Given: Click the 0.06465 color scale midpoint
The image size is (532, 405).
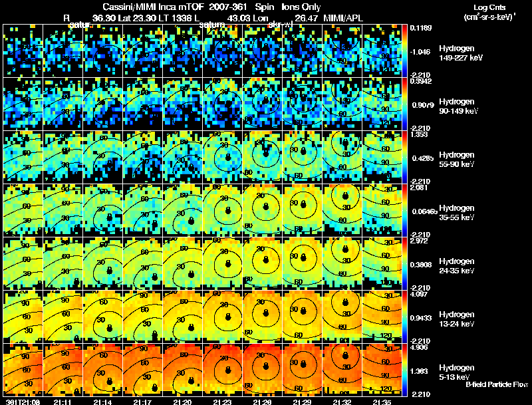Looking at the screenshot, I should [424, 211].
